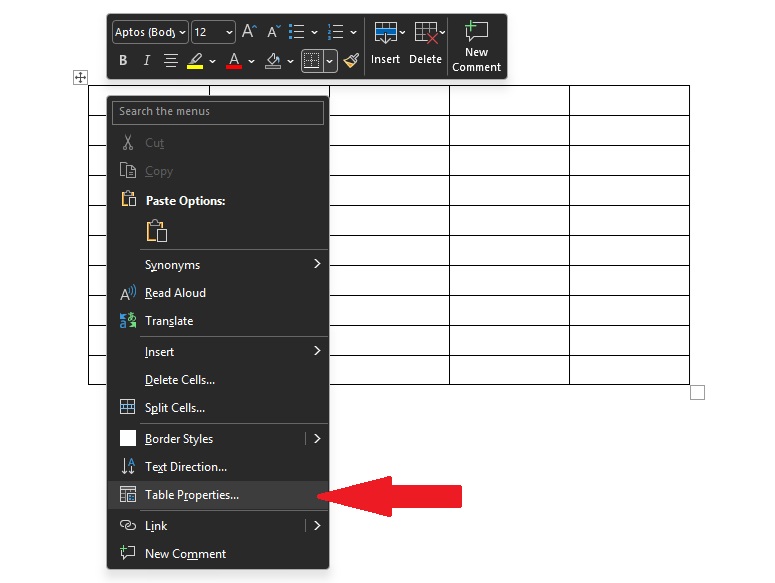775x583 pixels.
Task: Click Border Styles menu entry
Action: [x=207, y=439]
